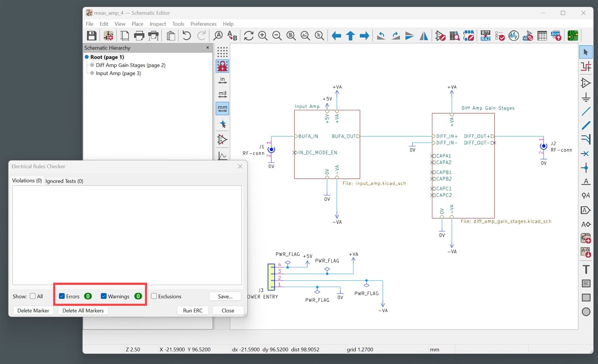Select 'Input Amp (page 3)' in hierarchy
Image resolution: width=598 pixels, height=364 pixels.
pos(118,73)
